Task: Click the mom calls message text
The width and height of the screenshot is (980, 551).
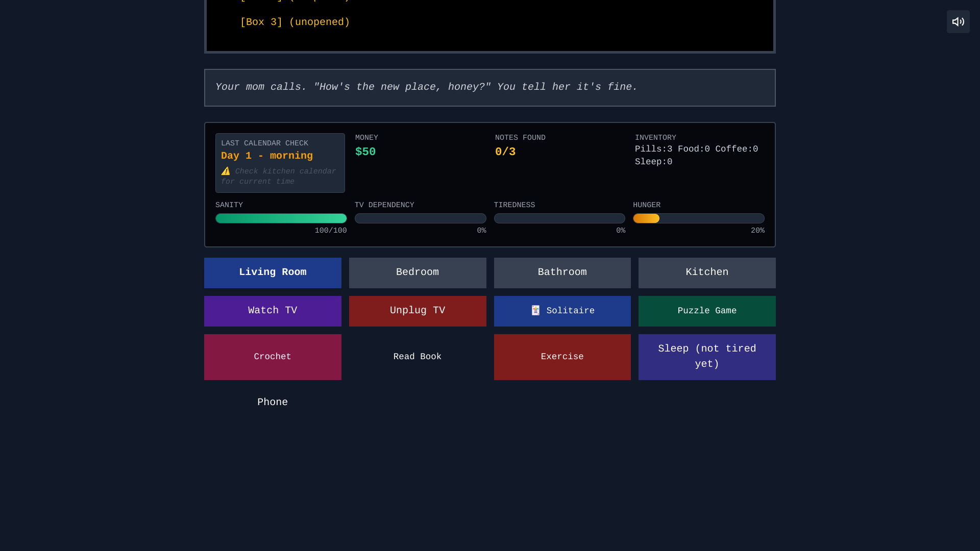Action: 426,87
